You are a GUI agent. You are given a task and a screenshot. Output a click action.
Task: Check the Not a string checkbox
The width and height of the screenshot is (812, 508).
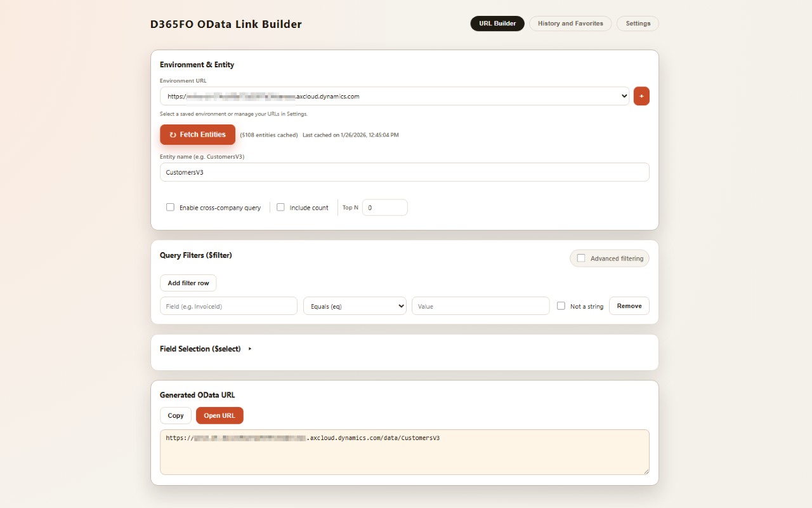coord(561,305)
